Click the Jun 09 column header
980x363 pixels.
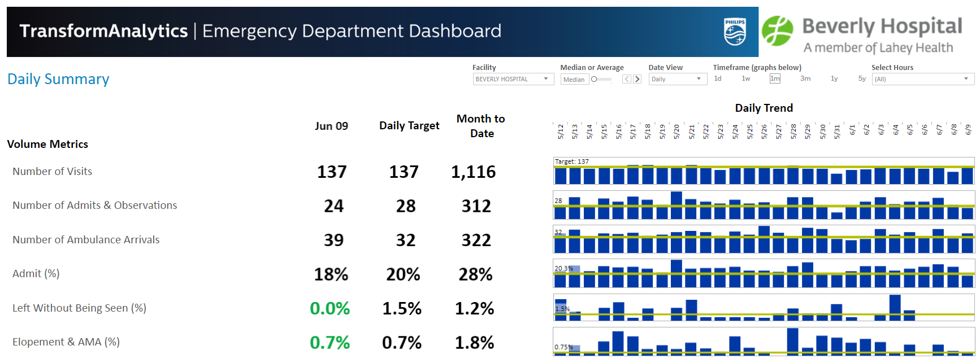pos(331,126)
